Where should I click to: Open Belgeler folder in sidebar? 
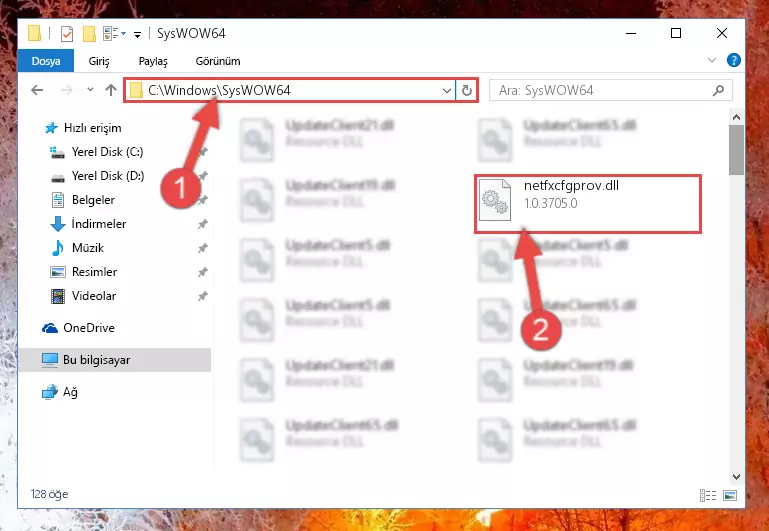93,200
